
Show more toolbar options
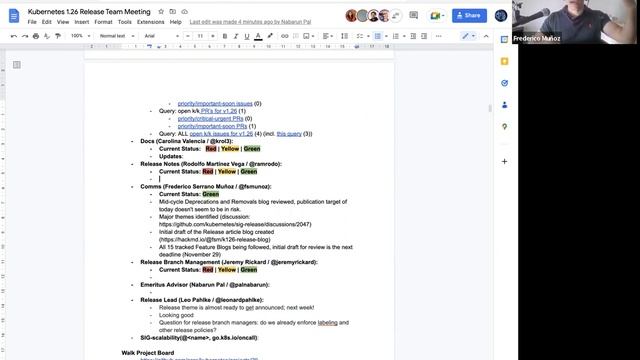click(x=438, y=36)
